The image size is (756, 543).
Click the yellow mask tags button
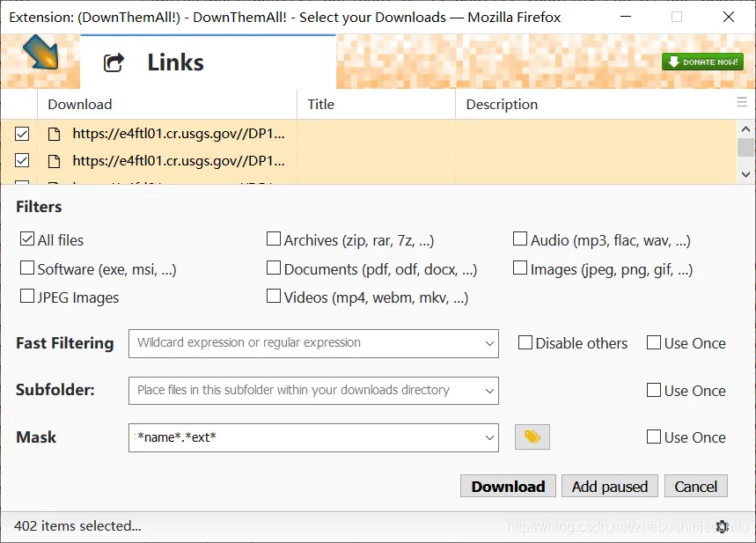point(532,437)
